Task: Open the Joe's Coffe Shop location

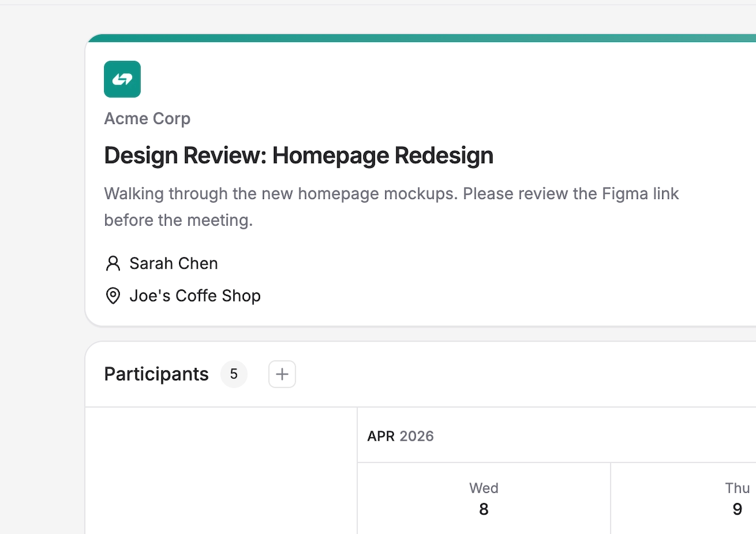Action: pyautogui.click(x=195, y=296)
